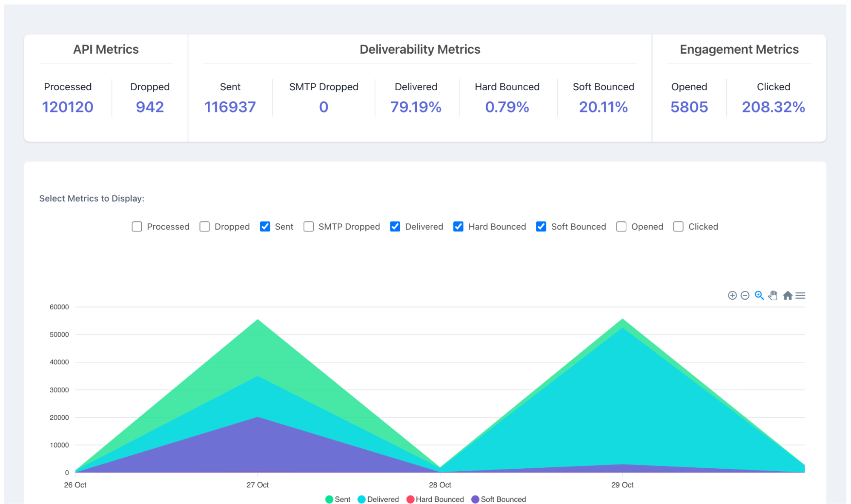Hide the Delivered series via the legend

pyautogui.click(x=378, y=499)
